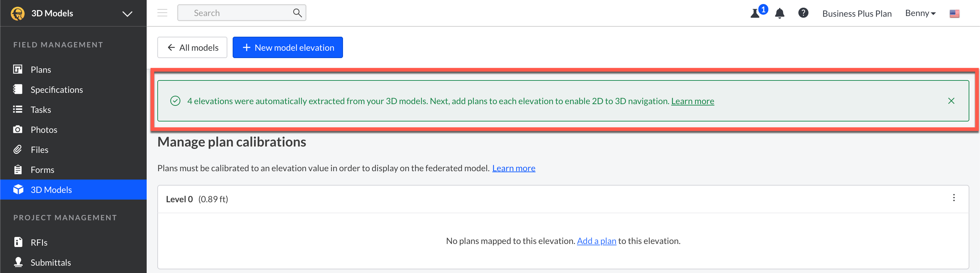Go back to All models
This screenshot has width=980, height=273.
pyautogui.click(x=192, y=48)
